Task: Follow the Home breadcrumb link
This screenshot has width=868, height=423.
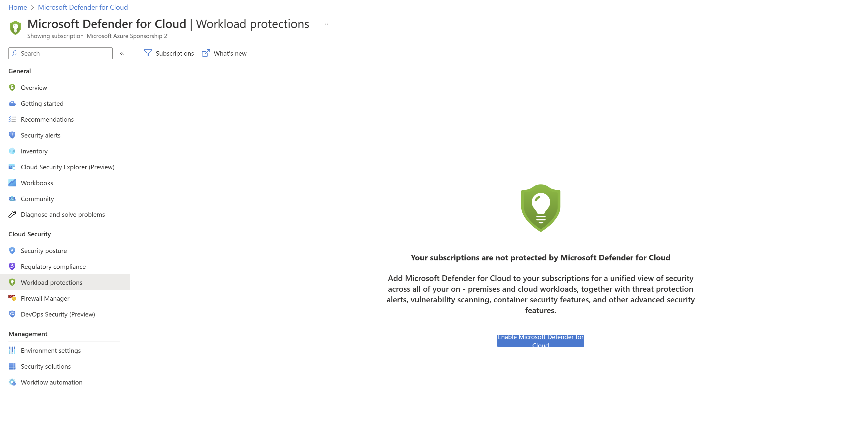Action: click(18, 7)
